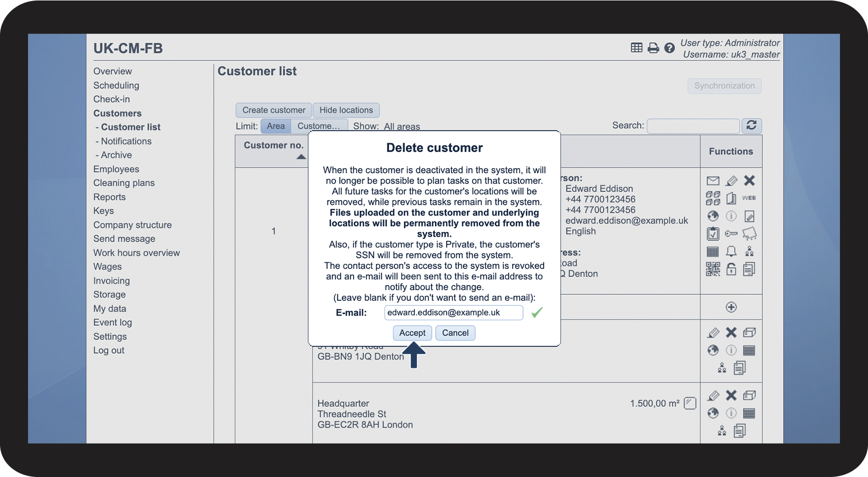This screenshot has height=477, width=868.
Task: Click the envelope icon for customer 1
Action: pyautogui.click(x=713, y=181)
